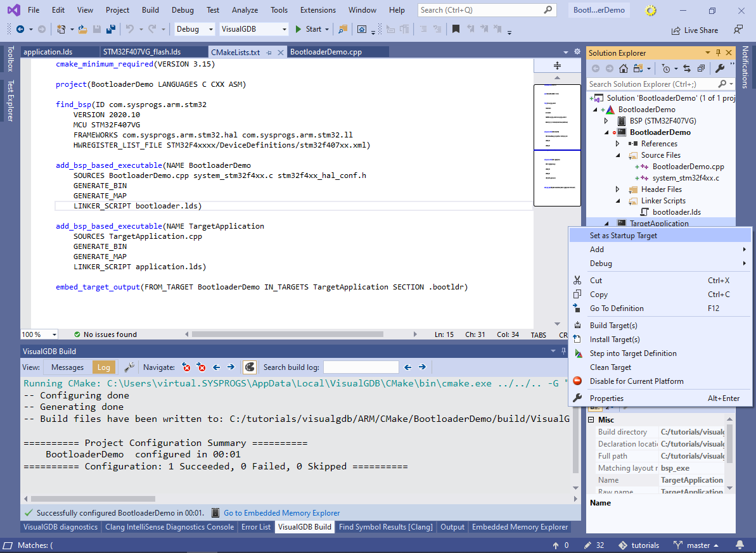The height and width of the screenshot is (553, 756).
Task: Choose Build Target(s) from the context menu
Action: (660, 326)
